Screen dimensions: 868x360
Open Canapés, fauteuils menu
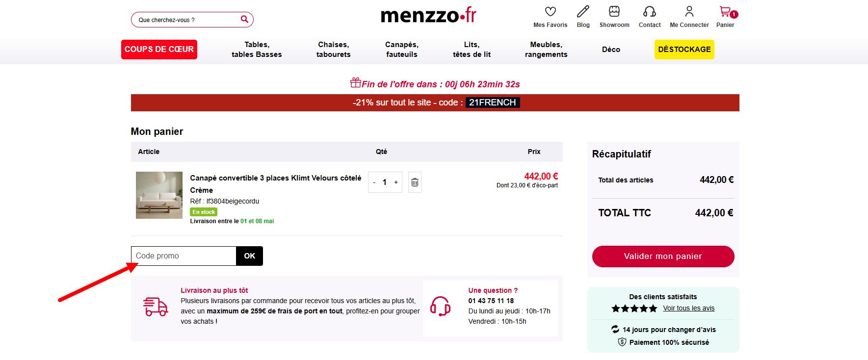402,50
